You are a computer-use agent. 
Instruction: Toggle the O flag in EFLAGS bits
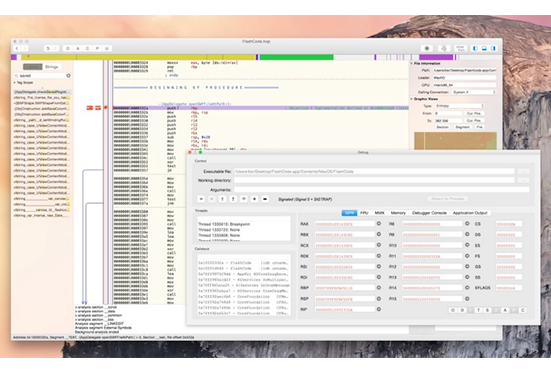tap(453, 310)
